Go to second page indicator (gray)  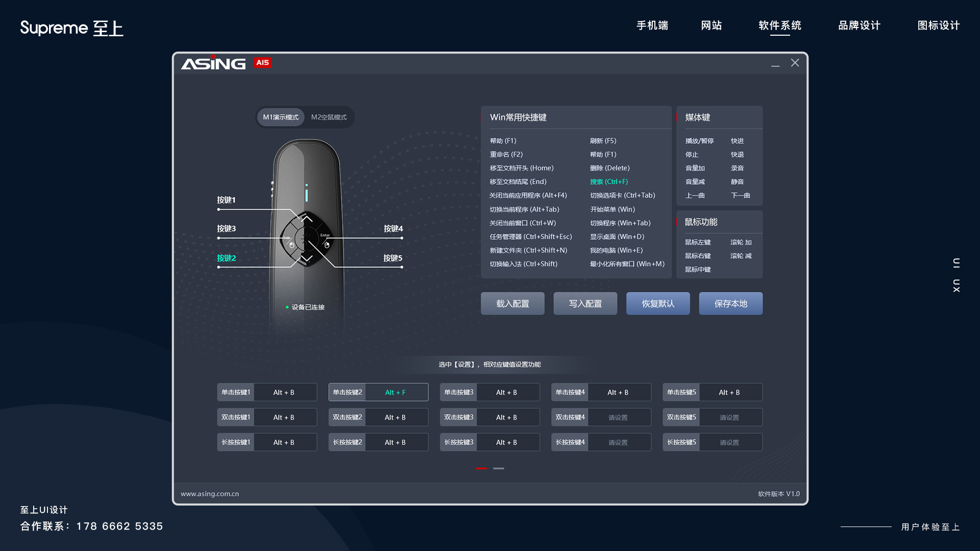(499, 468)
